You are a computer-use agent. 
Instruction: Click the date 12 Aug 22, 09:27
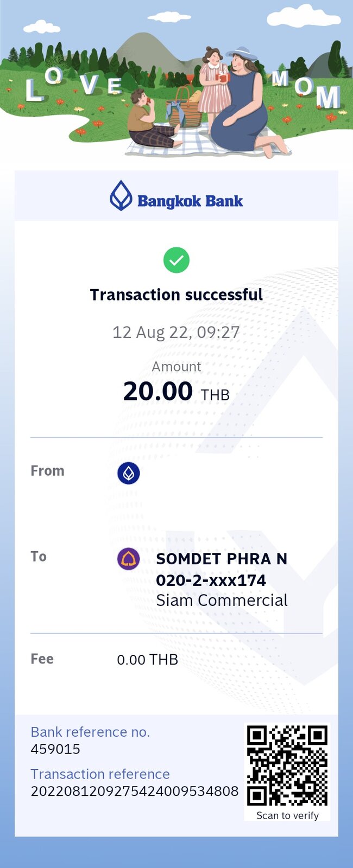(177, 332)
